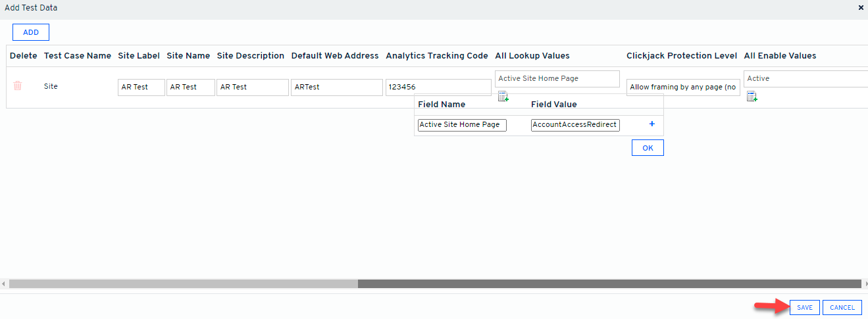Save the test data

click(805, 308)
